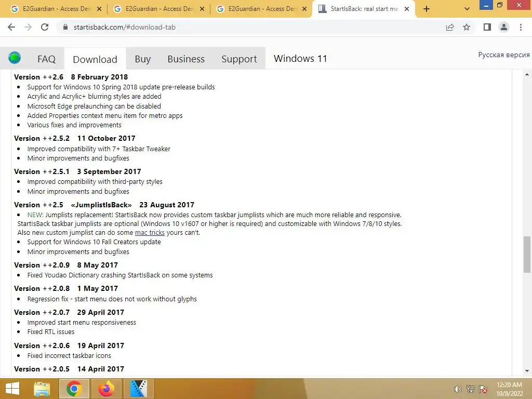Viewport: 532px width, 399px height.
Task: Click 'Support for Windows 10 Fall Creators update'
Action: (94, 242)
